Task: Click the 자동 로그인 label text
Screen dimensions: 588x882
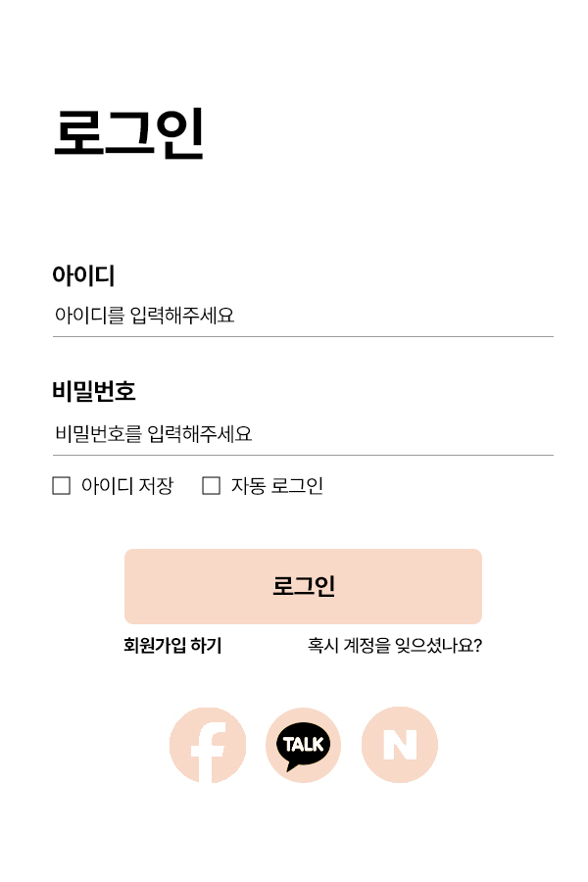Action: [276, 485]
